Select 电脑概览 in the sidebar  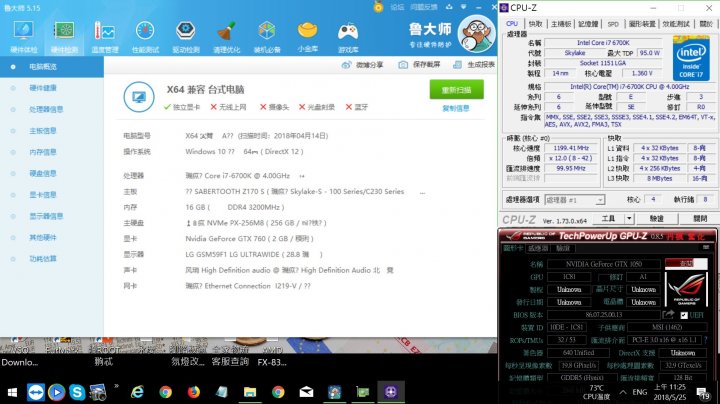point(52,67)
